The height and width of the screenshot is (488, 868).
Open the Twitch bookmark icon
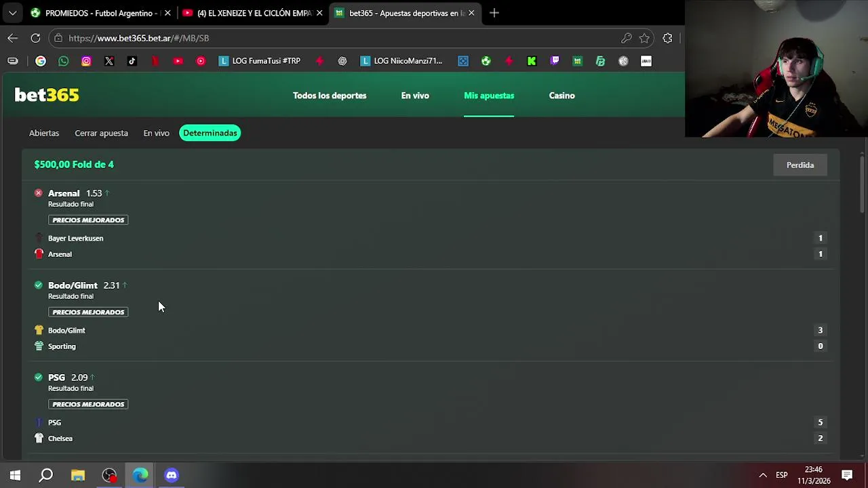coord(555,61)
